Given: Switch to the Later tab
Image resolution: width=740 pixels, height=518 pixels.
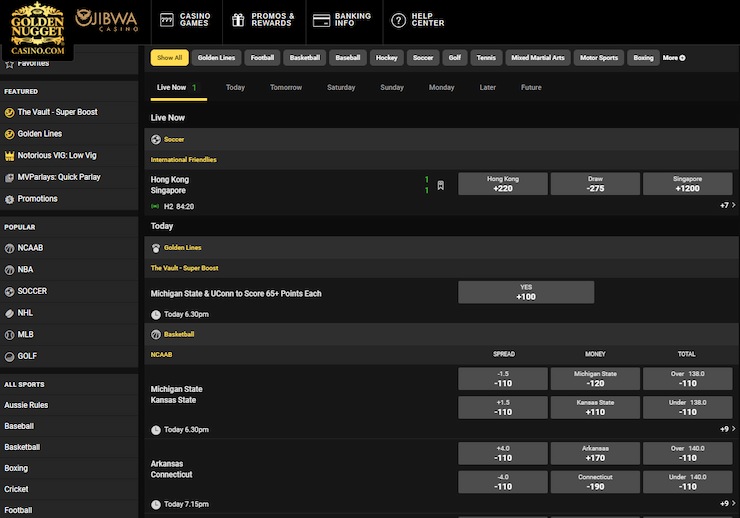Looking at the screenshot, I should (488, 88).
